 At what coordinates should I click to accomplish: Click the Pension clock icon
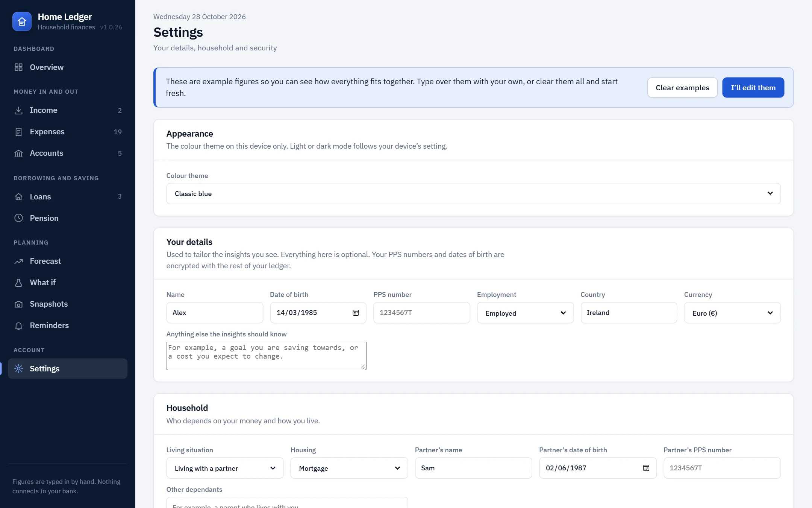click(x=18, y=218)
